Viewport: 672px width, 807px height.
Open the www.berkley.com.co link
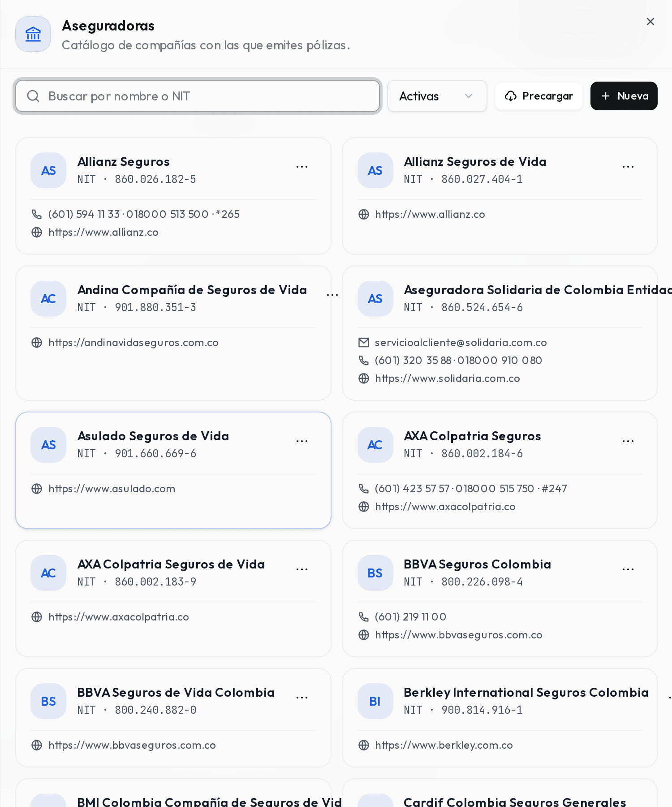click(x=444, y=745)
